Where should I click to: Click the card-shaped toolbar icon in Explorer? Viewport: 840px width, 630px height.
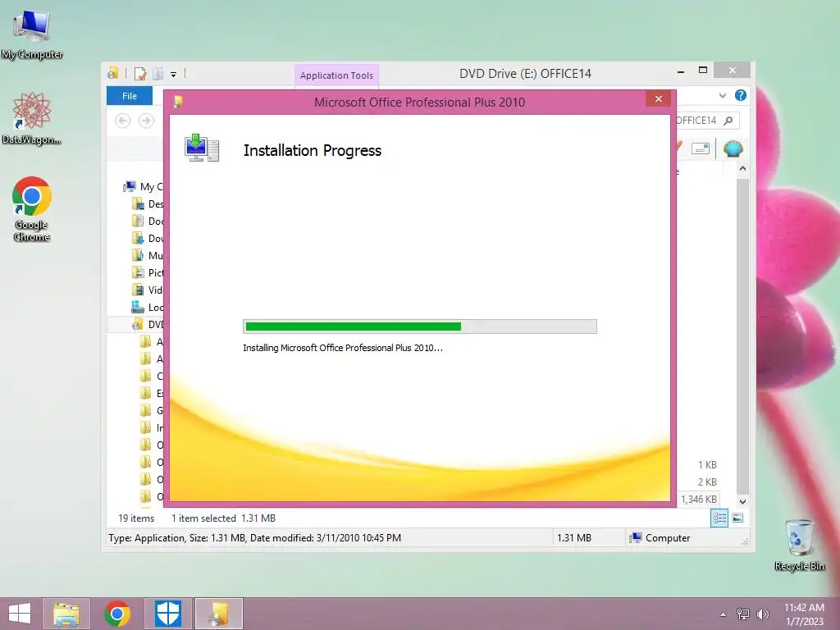click(x=701, y=148)
